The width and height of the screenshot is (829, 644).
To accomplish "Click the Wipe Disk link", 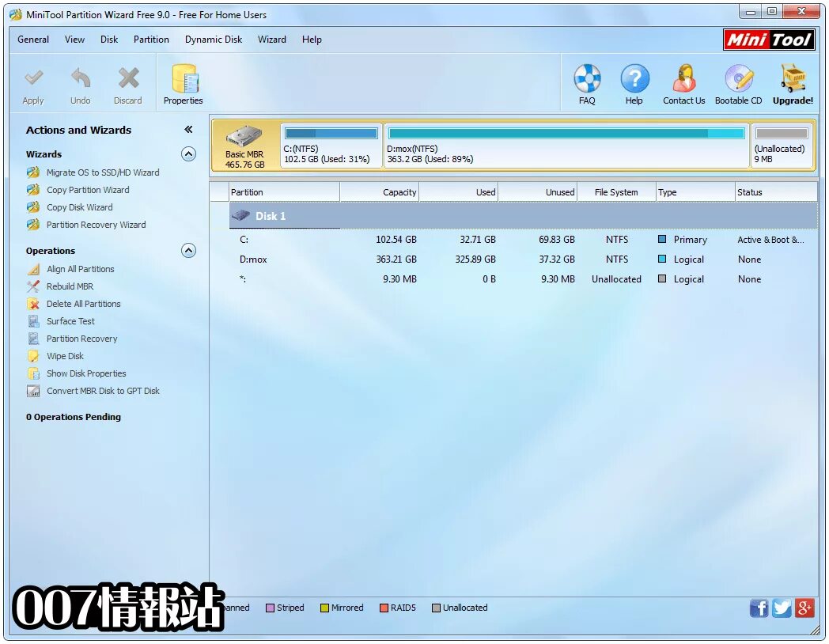I will pyautogui.click(x=65, y=356).
